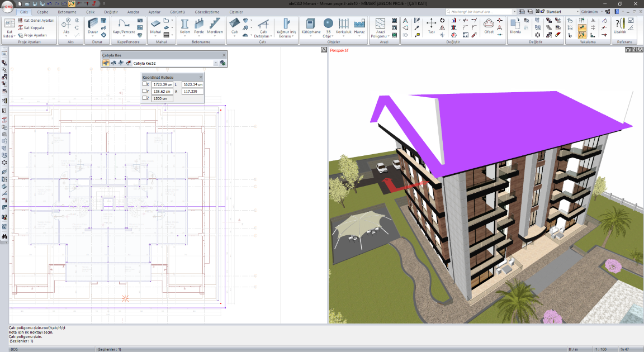Enable the Y coordinate checkbox
The height and width of the screenshot is (352, 644).
pos(145,91)
